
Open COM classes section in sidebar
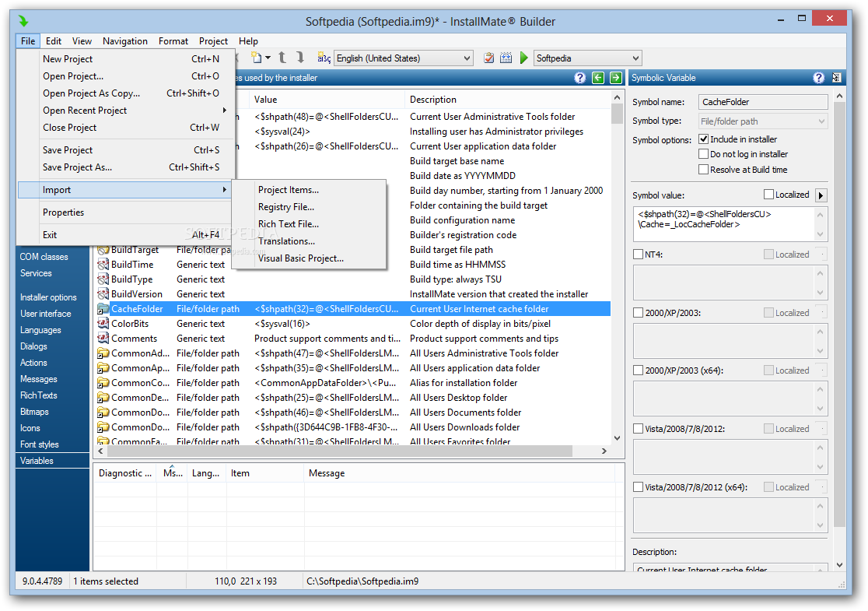[44, 257]
